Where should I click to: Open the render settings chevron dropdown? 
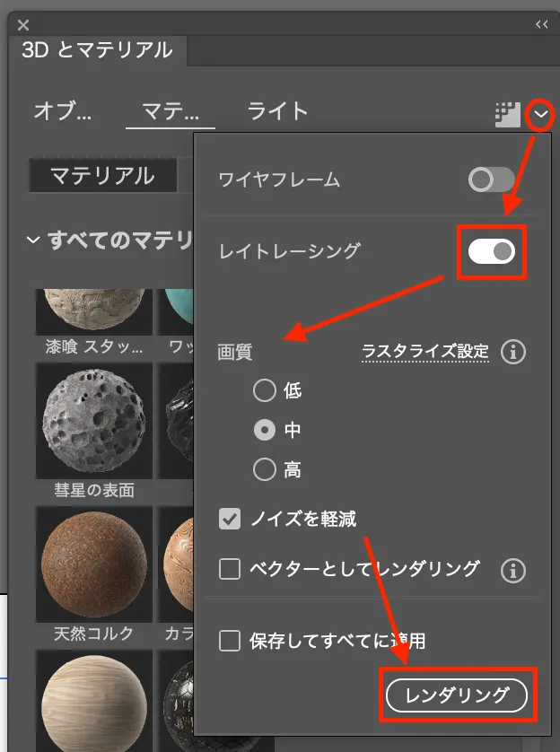pos(541,115)
